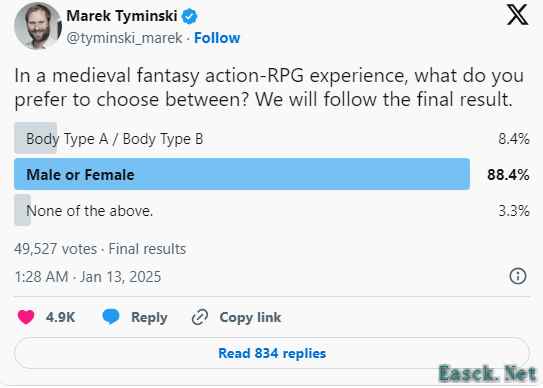Image resolution: width=543 pixels, height=388 pixels.
Task: Click the blue verified badge
Action: click(189, 16)
